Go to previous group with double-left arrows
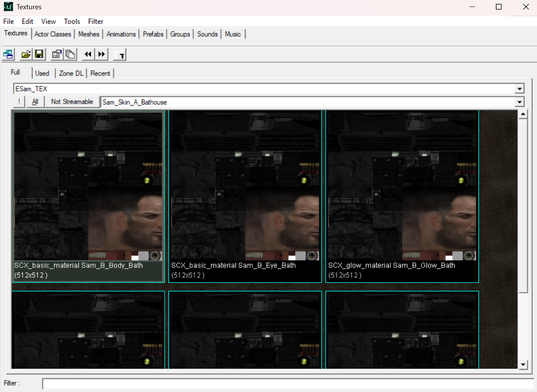Image resolution: width=537 pixels, height=392 pixels. [x=88, y=54]
